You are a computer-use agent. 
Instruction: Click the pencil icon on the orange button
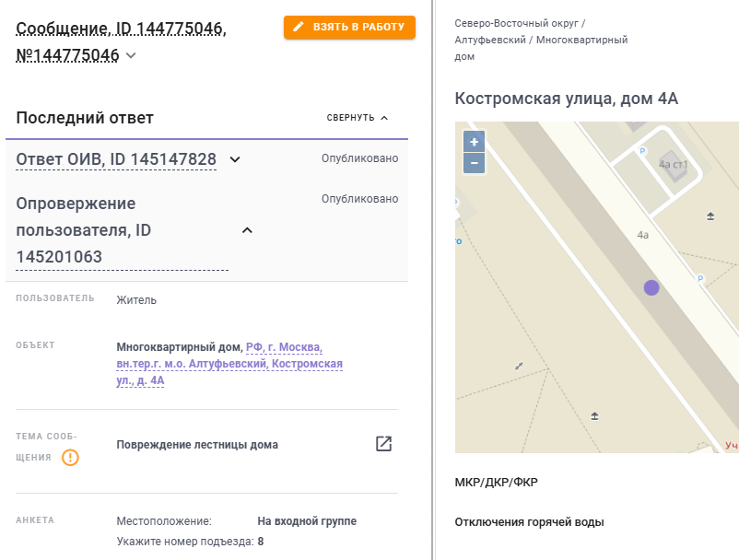[299, 27]
